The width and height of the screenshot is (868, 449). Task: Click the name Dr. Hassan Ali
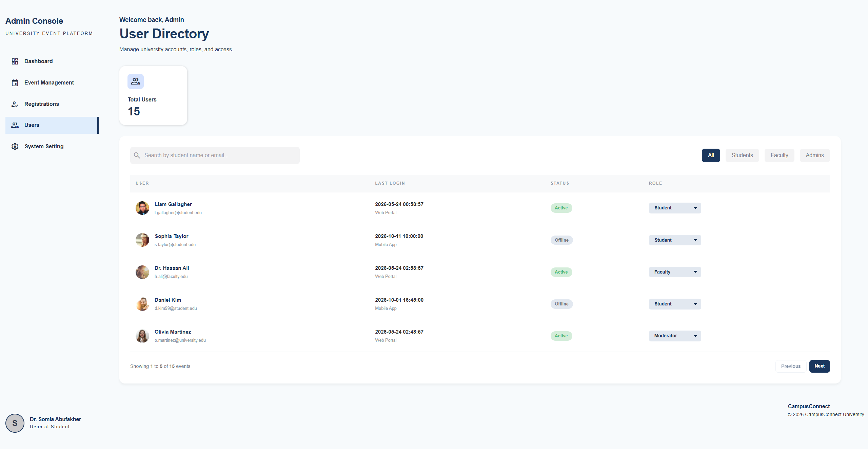pos(172,268)
